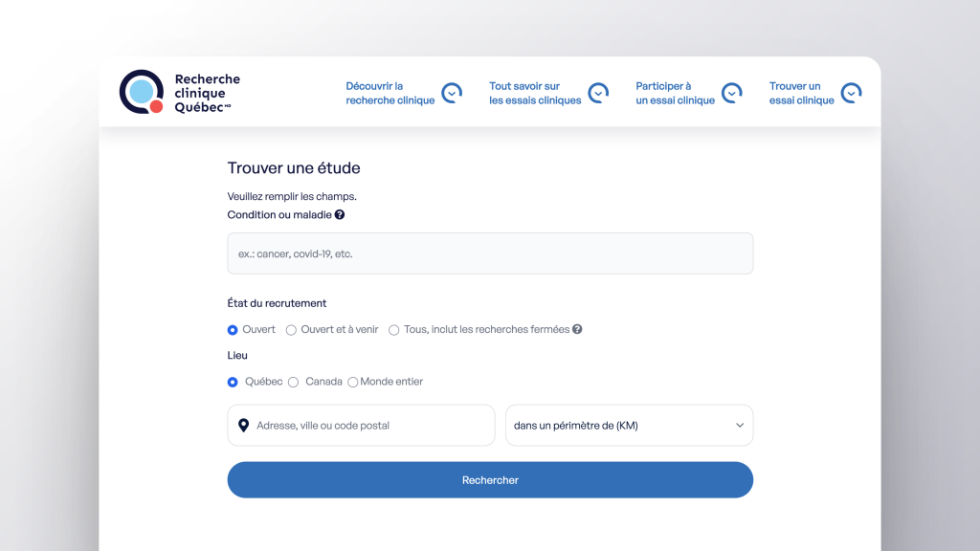Screen dimensions: 980x551
Task: Open Découvrir la recherche clinique menu
Action: (390, 93)
